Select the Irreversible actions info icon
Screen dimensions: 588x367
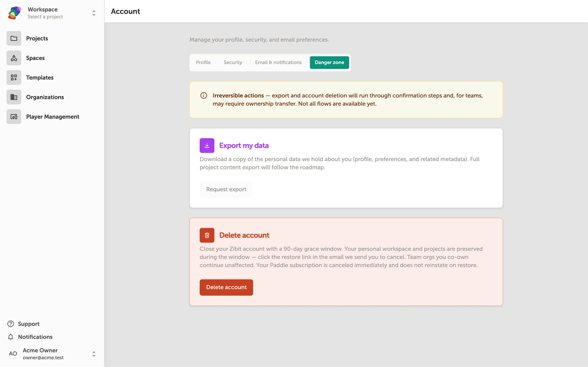pyautogui.click(x=204, y=96)
